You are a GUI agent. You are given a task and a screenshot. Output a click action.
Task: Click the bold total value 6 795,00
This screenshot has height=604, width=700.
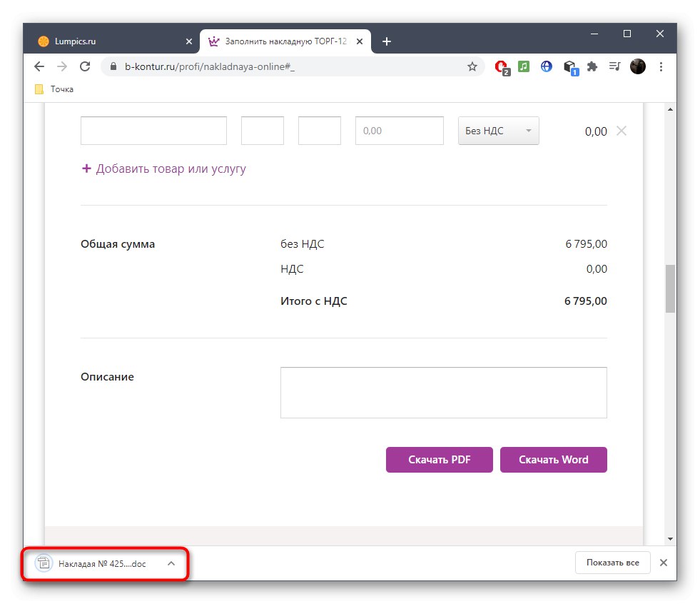tap(585, 301)
